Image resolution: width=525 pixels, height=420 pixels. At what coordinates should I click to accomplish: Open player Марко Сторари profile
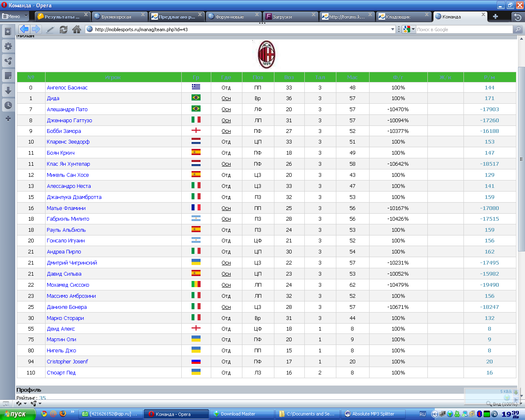pyautogui.click(x=65, y=318)
